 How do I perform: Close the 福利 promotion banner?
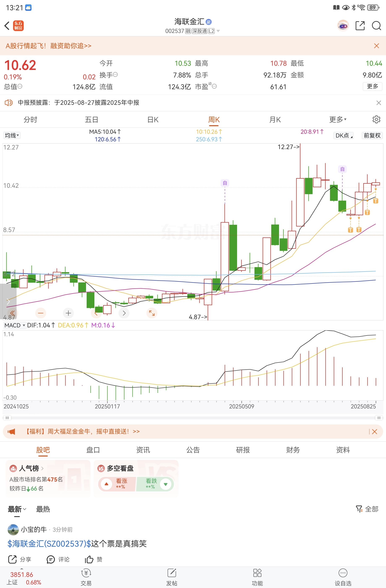(x=374, y=432)
